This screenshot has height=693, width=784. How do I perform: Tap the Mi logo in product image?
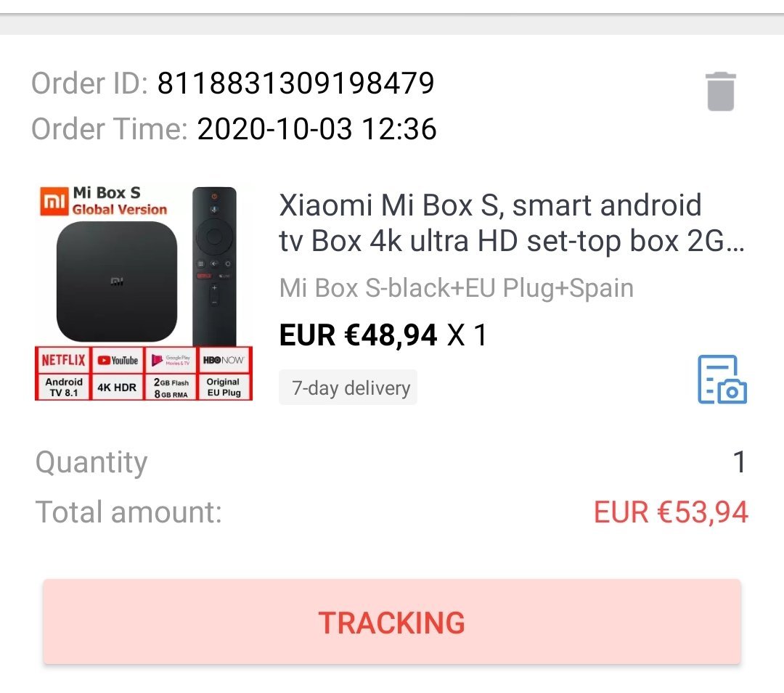(x=54, y=201)
